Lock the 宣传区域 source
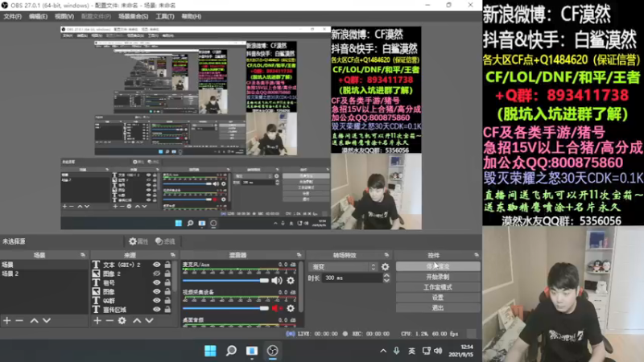The height and width of the screenshot is (362, 644). coord(167,310)
